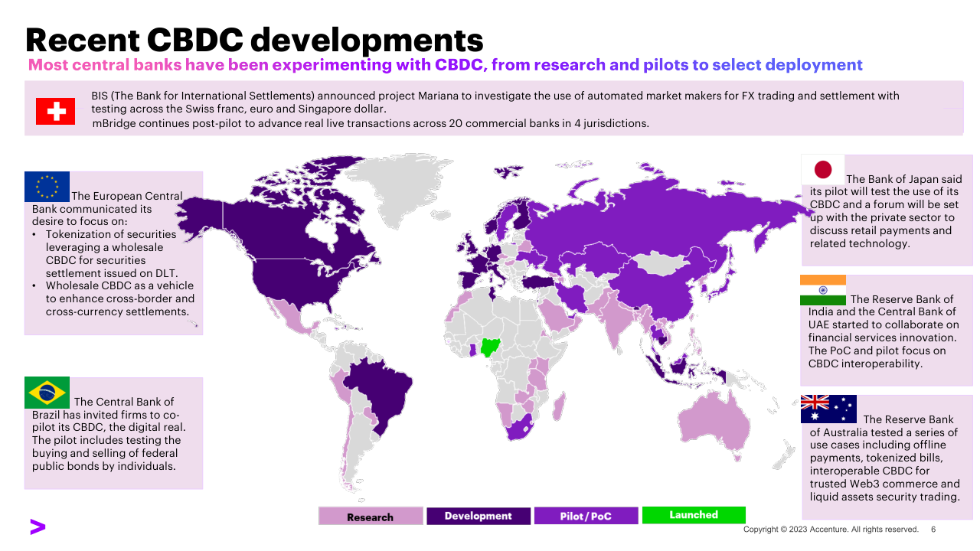Click the Australia flag icon
The width and height of the screenshot is (980, 551).
(x=828, y=409)
